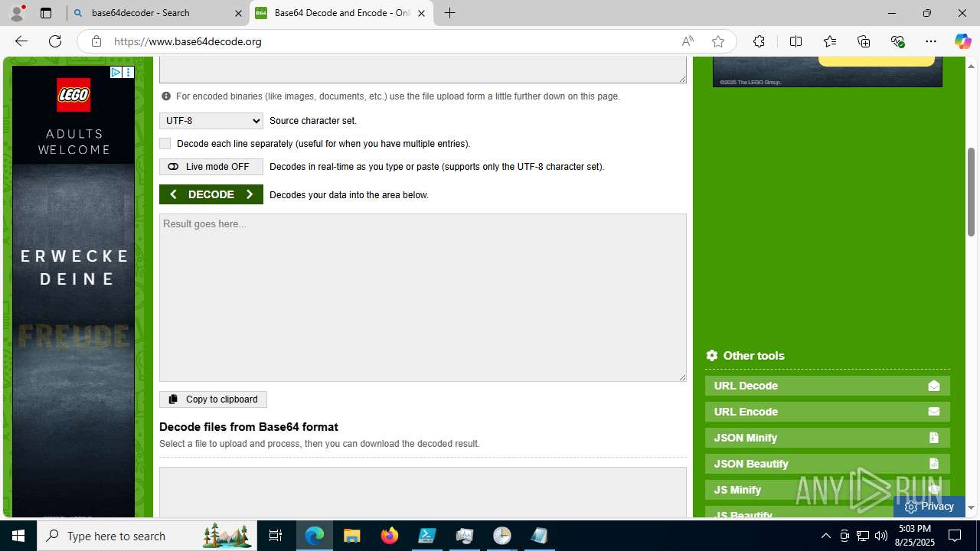Open Tab actions menu icon
Screen dimensions: 980x551
click(x=46, y=13)
